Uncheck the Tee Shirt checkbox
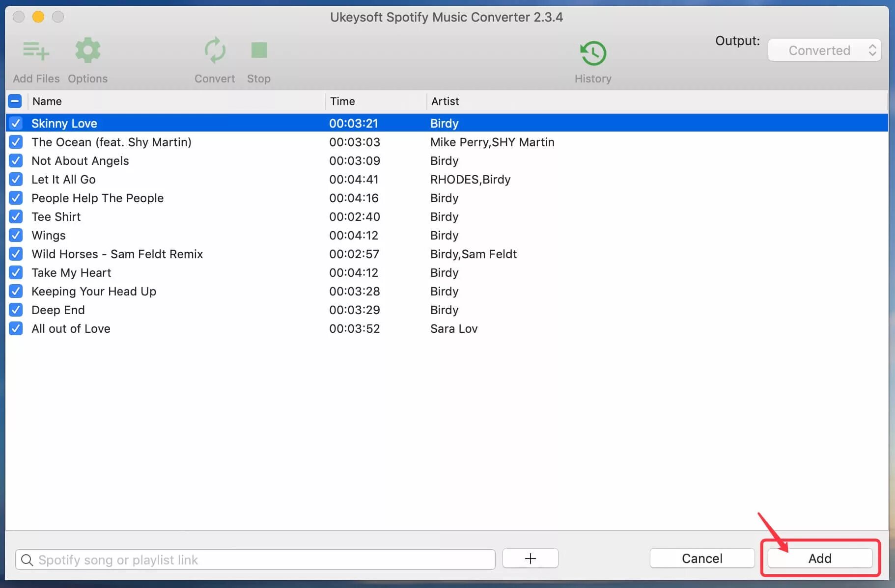The height and width of the screenshot is (588, 895). [16, 216]
